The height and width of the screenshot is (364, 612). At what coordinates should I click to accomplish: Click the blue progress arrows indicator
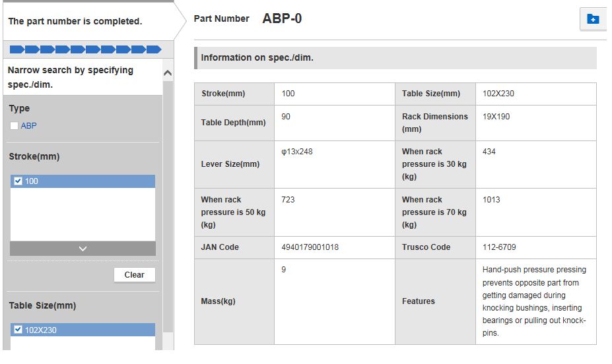pos(85,49)
